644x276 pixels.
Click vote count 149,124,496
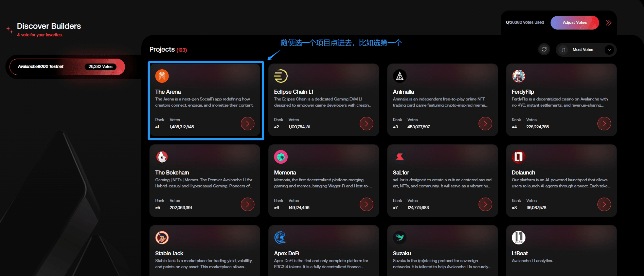coord(299,208)
